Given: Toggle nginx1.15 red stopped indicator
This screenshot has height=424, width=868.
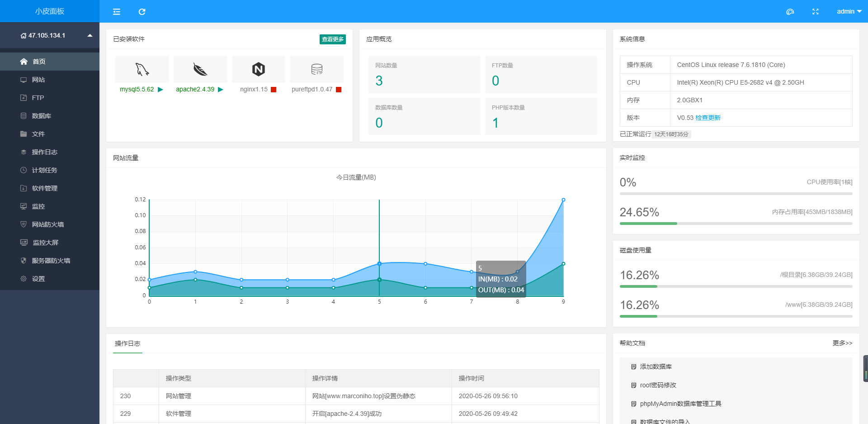Looking at the screenshot, I should [x=274, y=90].
